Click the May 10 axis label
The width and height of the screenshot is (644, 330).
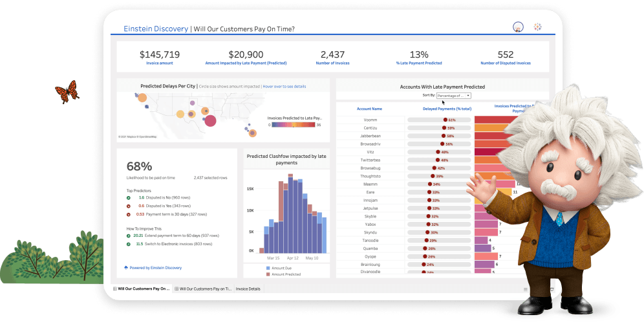click(x=312, y=258)
